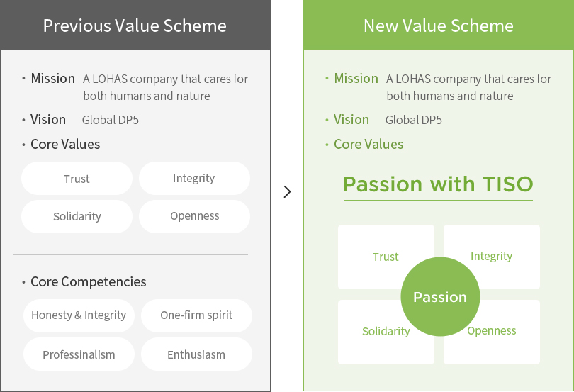Click the green Mission label in the new scheme
This screenshot has width=574, height=392.
[x=356, y=79]
